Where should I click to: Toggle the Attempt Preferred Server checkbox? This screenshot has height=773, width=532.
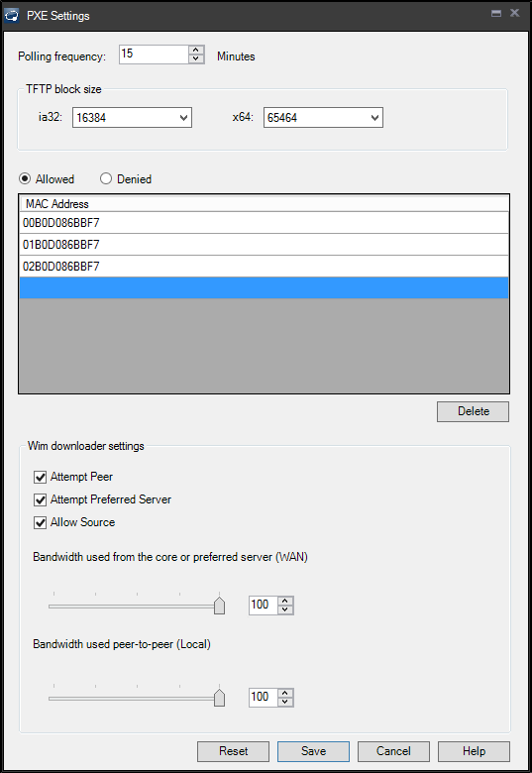tap(40, 499)
